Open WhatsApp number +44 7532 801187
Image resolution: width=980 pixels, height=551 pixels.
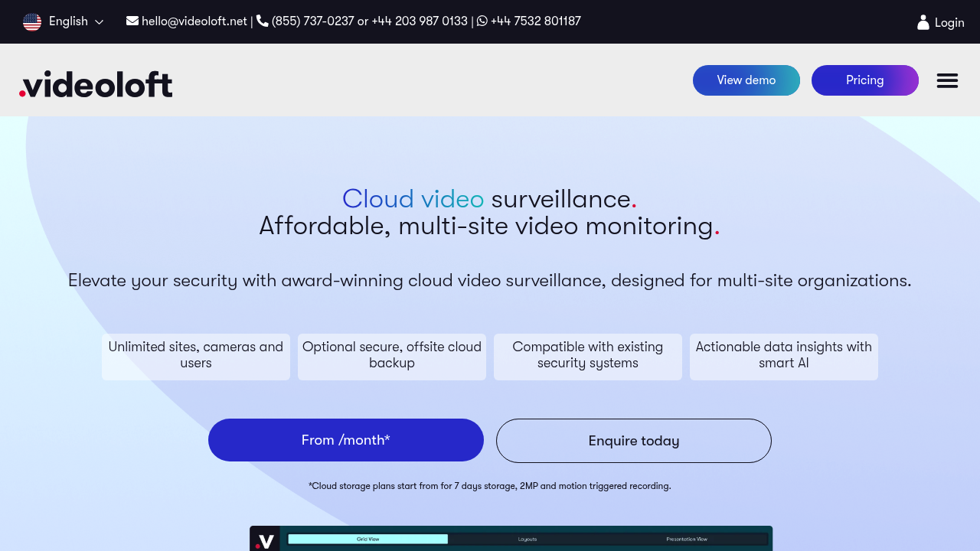(x=536, y=21)
